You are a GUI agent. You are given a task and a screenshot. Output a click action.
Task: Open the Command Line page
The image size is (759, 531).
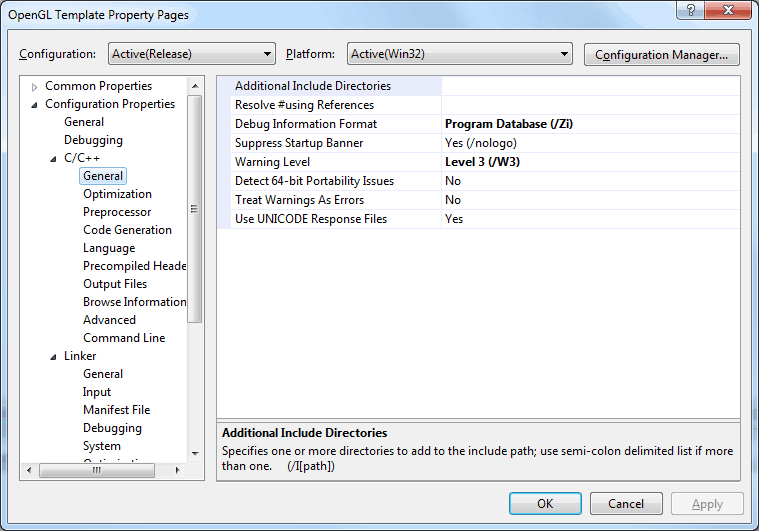(124, 338)
